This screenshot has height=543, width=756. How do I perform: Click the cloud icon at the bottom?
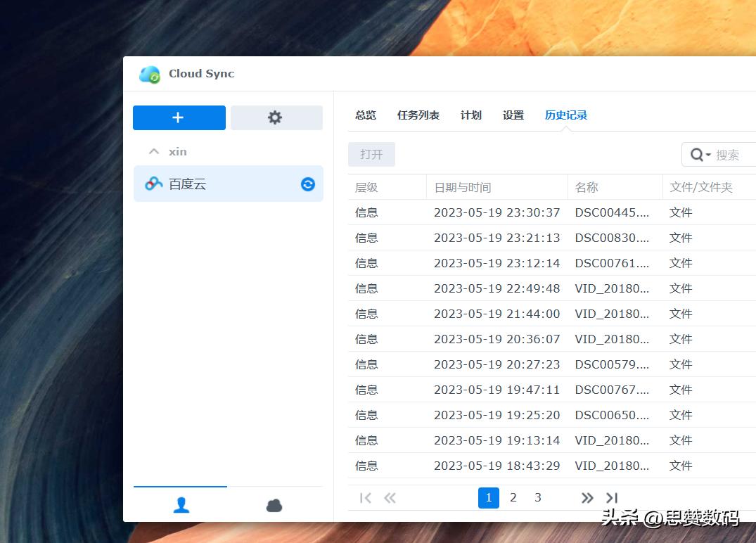click(x=274, y=505)
